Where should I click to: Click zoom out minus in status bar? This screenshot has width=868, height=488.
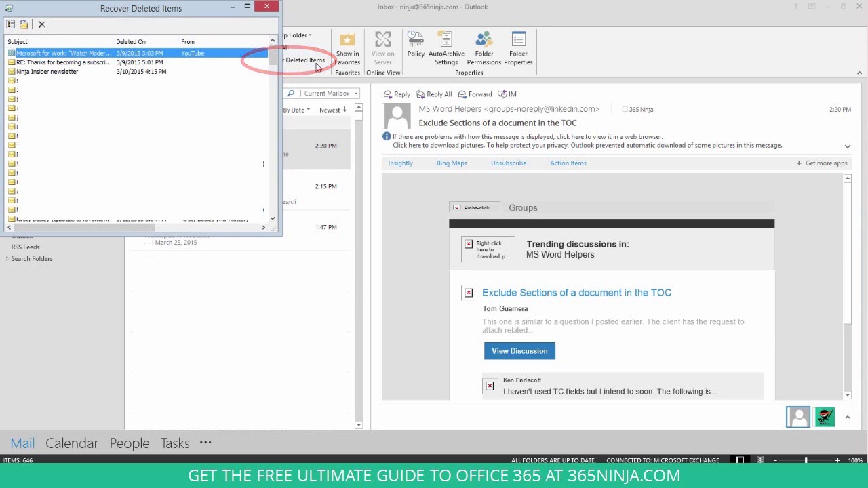tap(775, 460)
